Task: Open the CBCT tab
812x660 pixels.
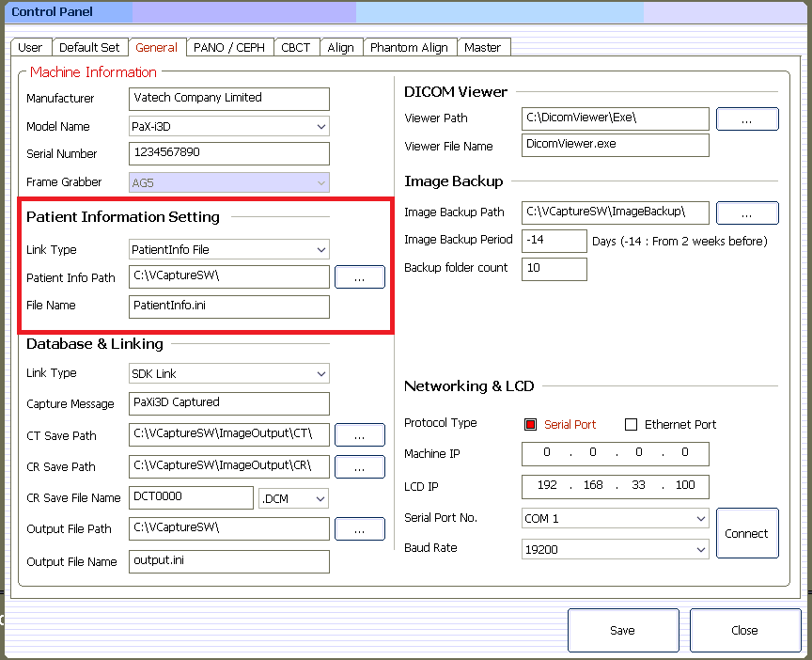Action: [296, 47]
